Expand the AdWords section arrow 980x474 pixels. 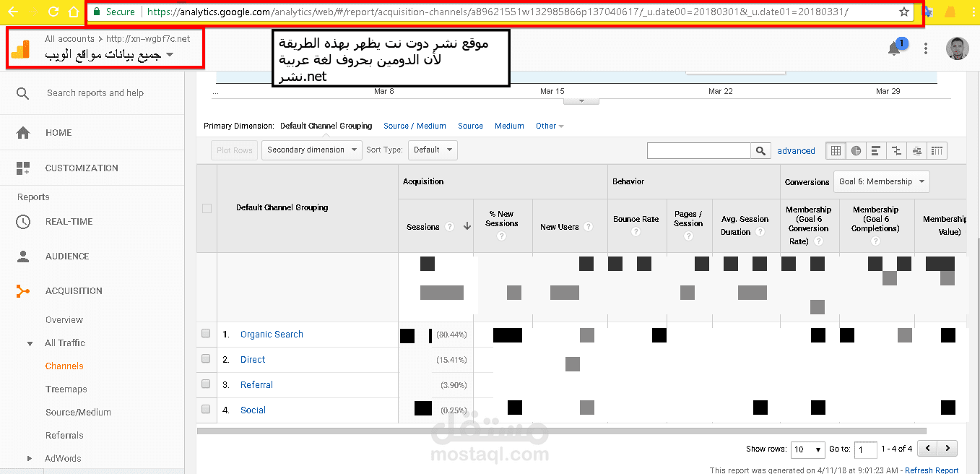coord(30,458)
